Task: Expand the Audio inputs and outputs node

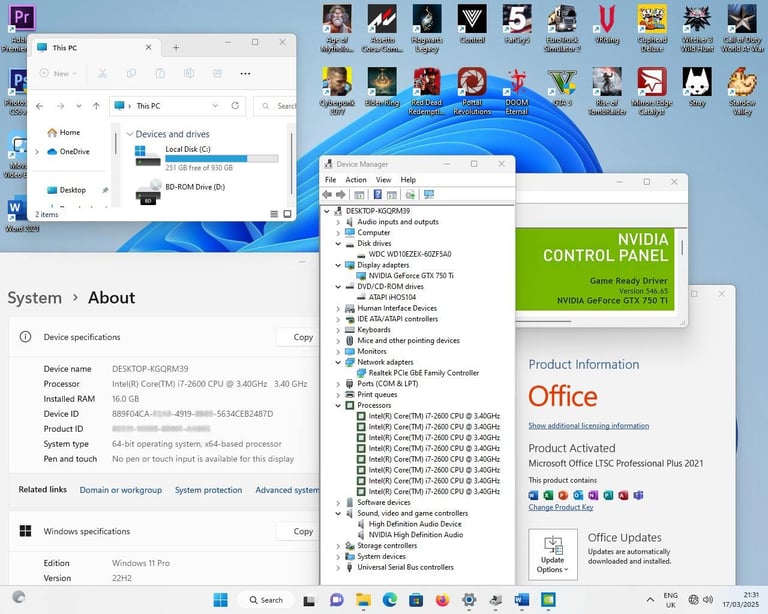Action: pos(338,222)
